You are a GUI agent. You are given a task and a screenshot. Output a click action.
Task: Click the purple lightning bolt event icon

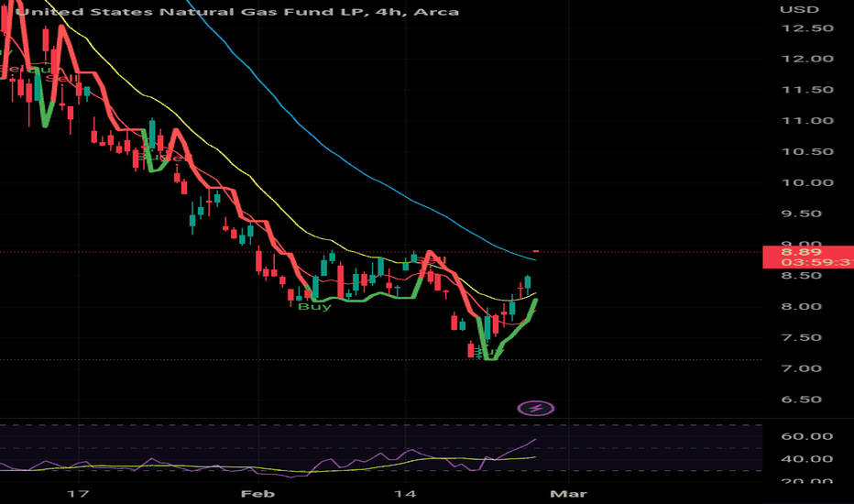(x=536, y=408)
